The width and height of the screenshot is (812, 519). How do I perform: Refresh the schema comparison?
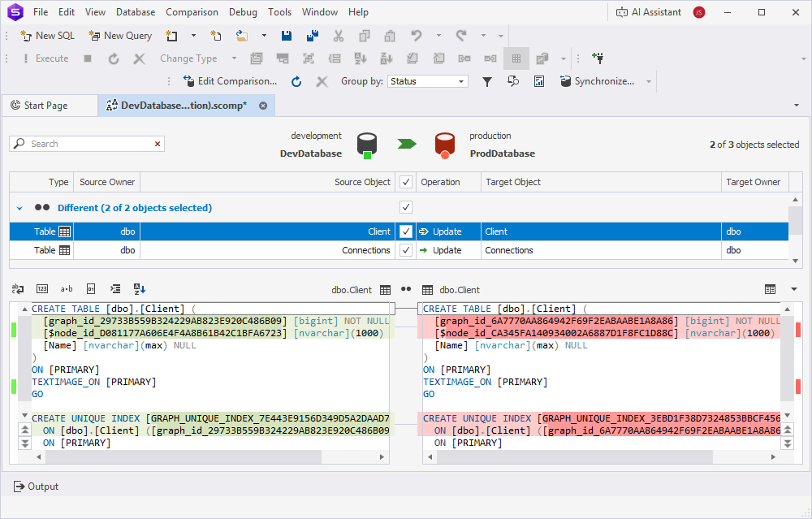(x=296, y=81)
